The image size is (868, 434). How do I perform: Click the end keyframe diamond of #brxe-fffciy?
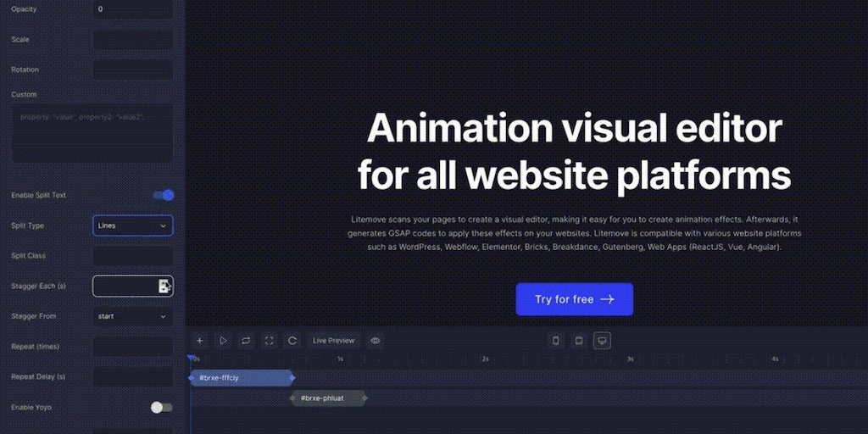pyautogui.click(x=292, y=378)
